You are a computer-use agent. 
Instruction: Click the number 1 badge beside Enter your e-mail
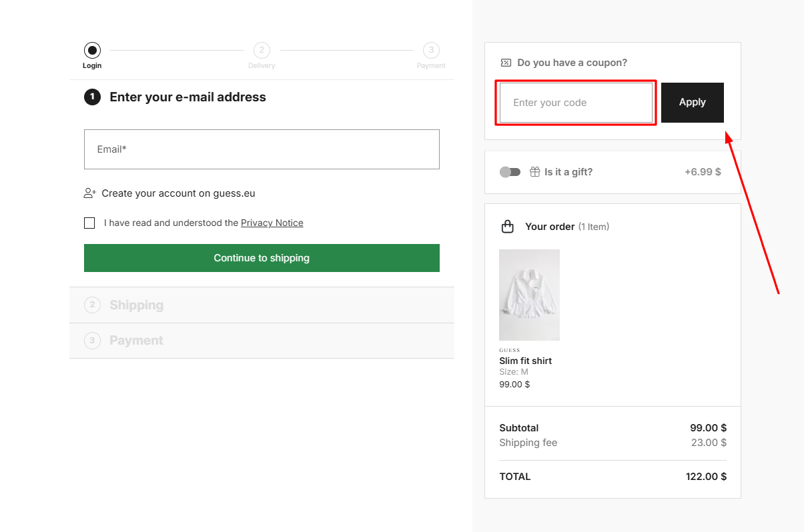[x=92, y=97]
